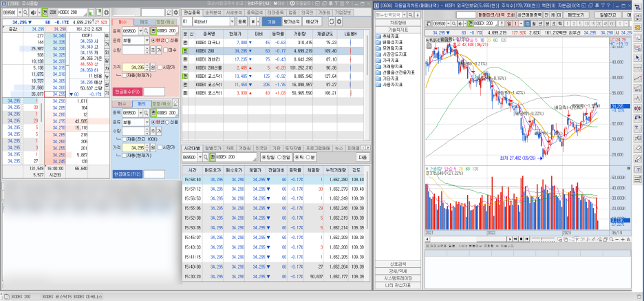This screenshot has height=301, width=644.
Task: Tick the 시장가 checkbox in the 매수 form
Action: (x=160, y=67)
